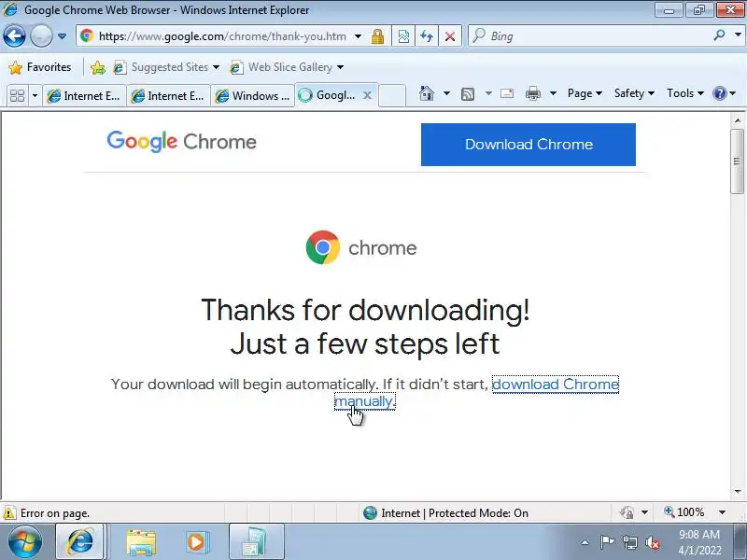The width and height of the screenshot is (747, 560).
Task: Click the security lock icon
Action: (x=378, y=36)
